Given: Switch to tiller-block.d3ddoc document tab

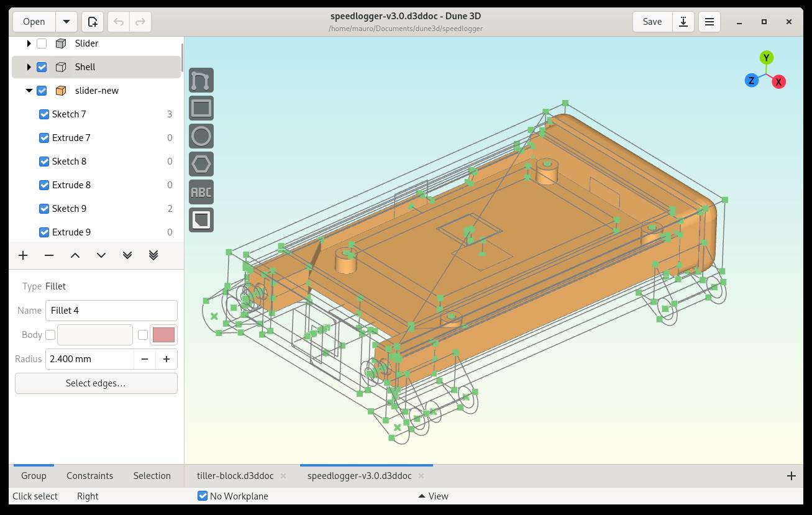Looking at the screenshot, I should click(x=235, y=476).
